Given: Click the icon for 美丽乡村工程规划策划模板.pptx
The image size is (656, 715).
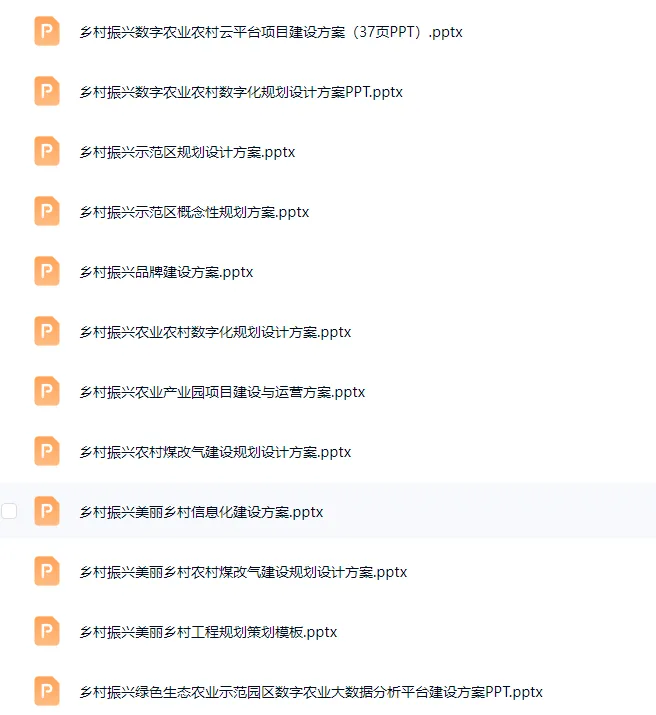Looking at the screenshot, I should (47, 632).
